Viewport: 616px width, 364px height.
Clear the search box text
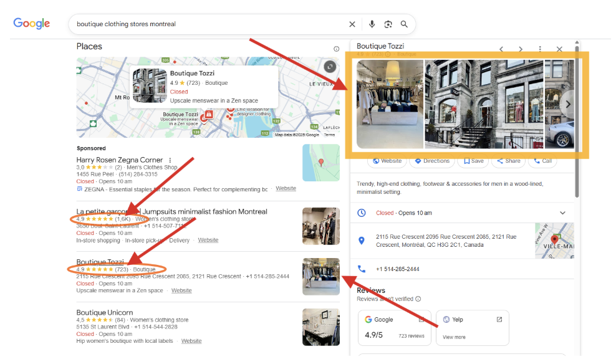352,24
